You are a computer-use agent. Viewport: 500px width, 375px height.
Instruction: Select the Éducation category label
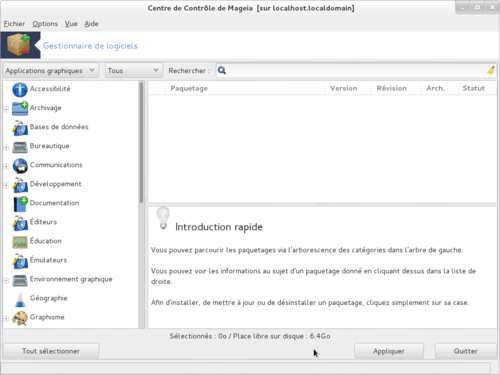click(x=46, y=241)
